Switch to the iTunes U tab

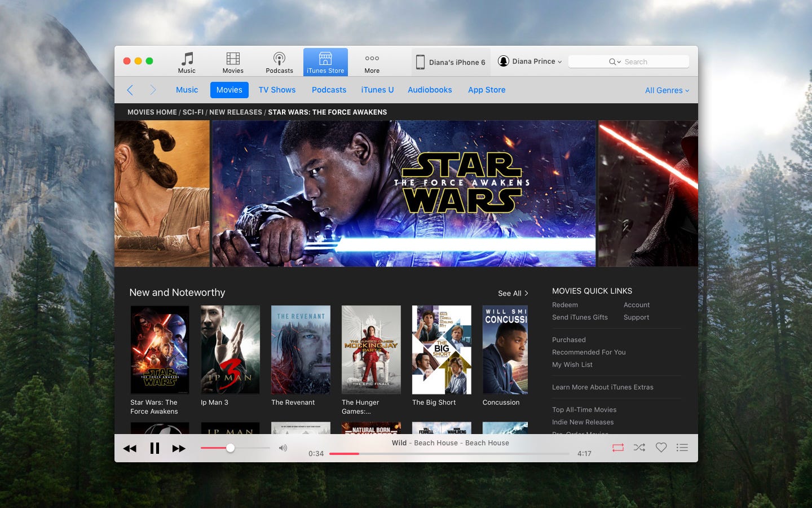click(x=377, y=90)
